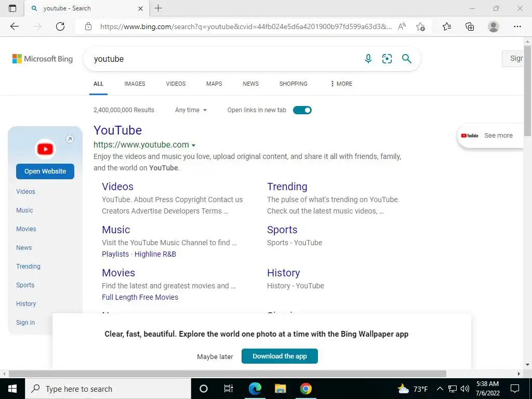Open the Videos sitelink heading
This screenshot has width=532, height=399.
click(x=118, y=187)
